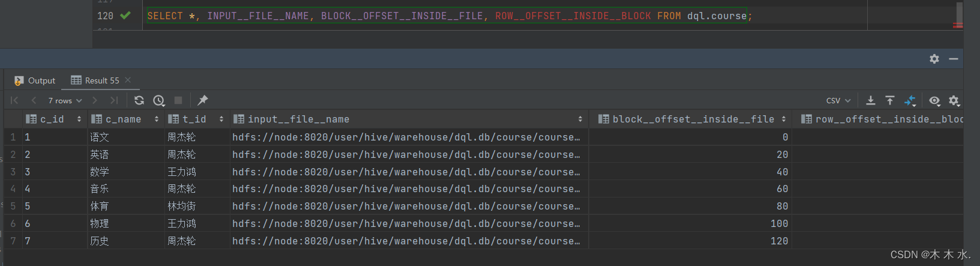Open tool window settings gear
The width and height of the screenshot is (980, 266).
pos(934,58)
